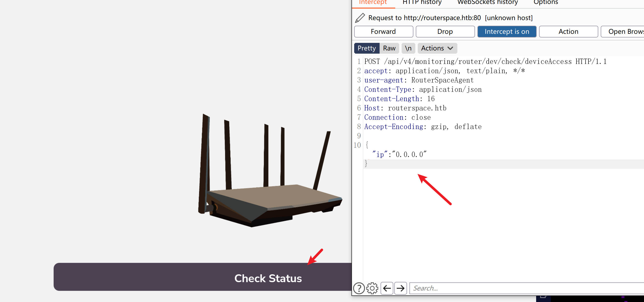Image resolution: width=644 pixels, height=302 pixels.
Task: Expand the Actions dropdown
Action: 437,48
